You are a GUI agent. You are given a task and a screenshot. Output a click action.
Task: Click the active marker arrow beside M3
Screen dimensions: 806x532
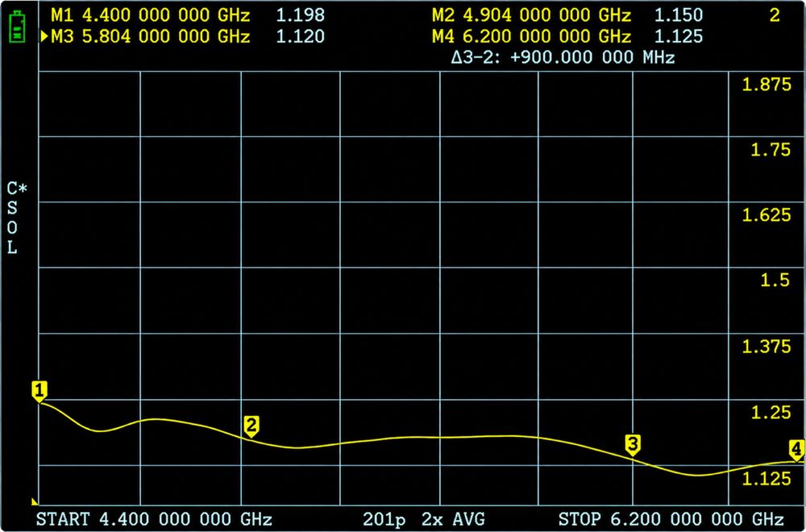(x=44, y=36)
